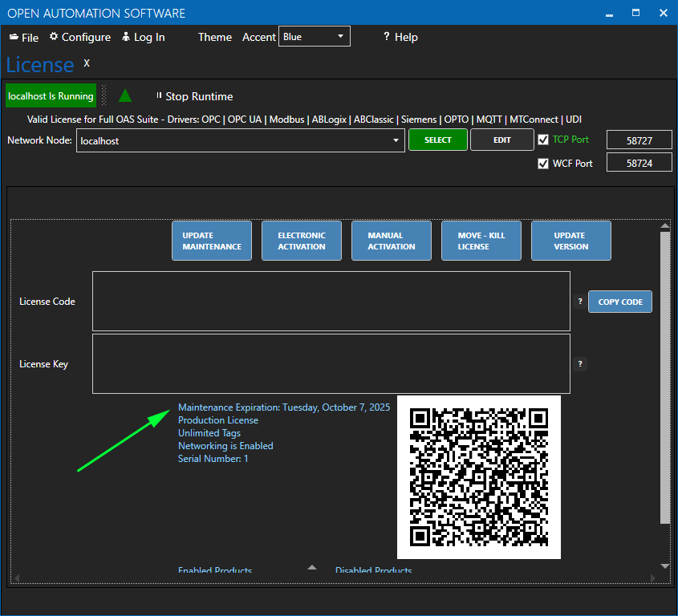Stop the runtime service

tap(194, 96)
